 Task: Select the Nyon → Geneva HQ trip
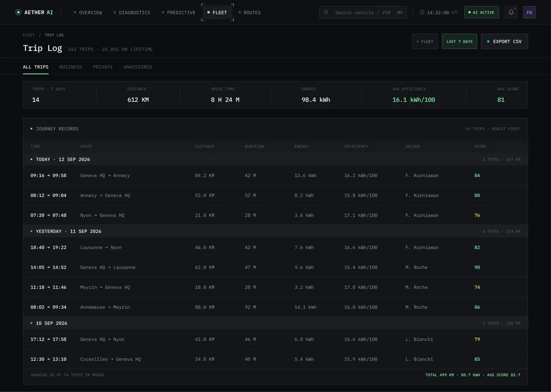point(275,215)
